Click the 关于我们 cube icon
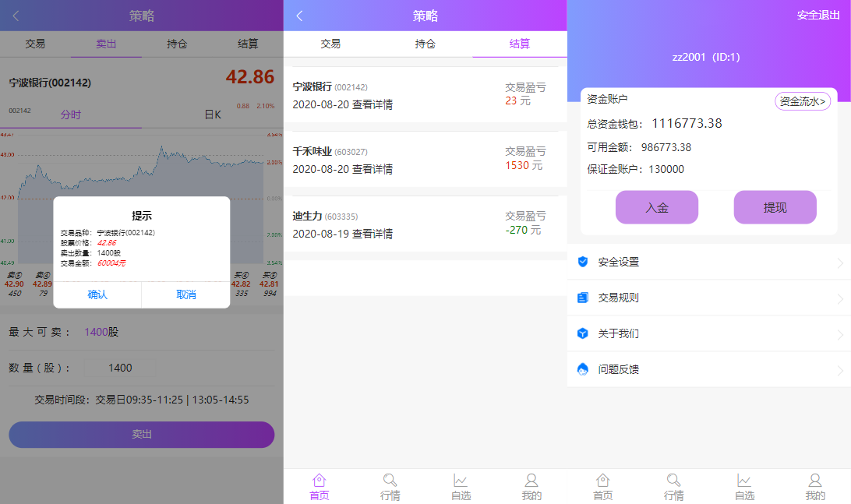This screenshot has height=504, width=851. pyautogui.click(x=582, y=333)
